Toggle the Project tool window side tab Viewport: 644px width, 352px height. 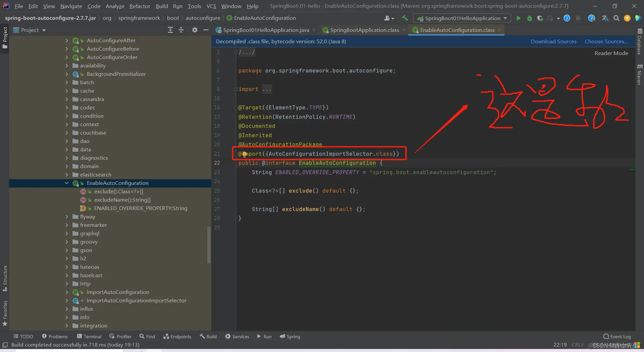pos(5,38)
